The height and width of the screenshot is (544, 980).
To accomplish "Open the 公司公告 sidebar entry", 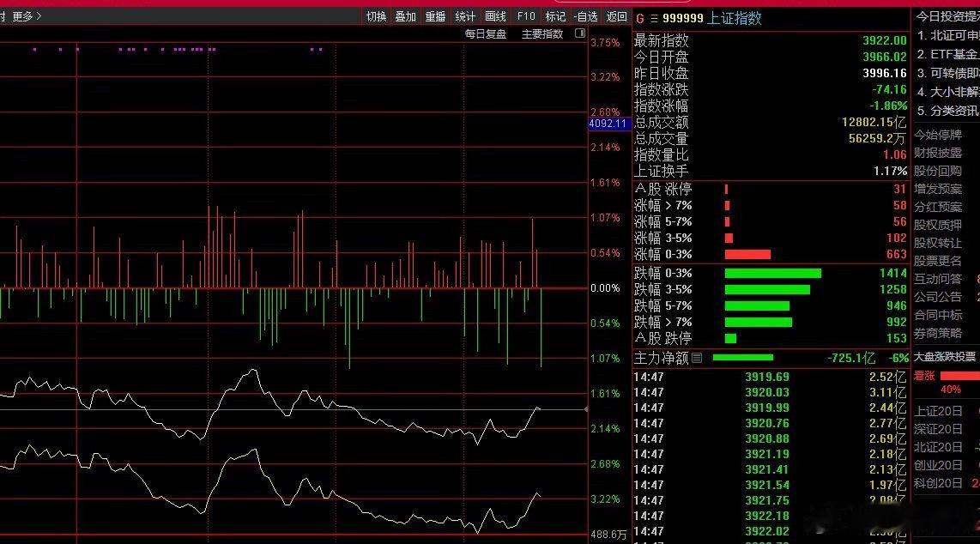I will point(937,297).
